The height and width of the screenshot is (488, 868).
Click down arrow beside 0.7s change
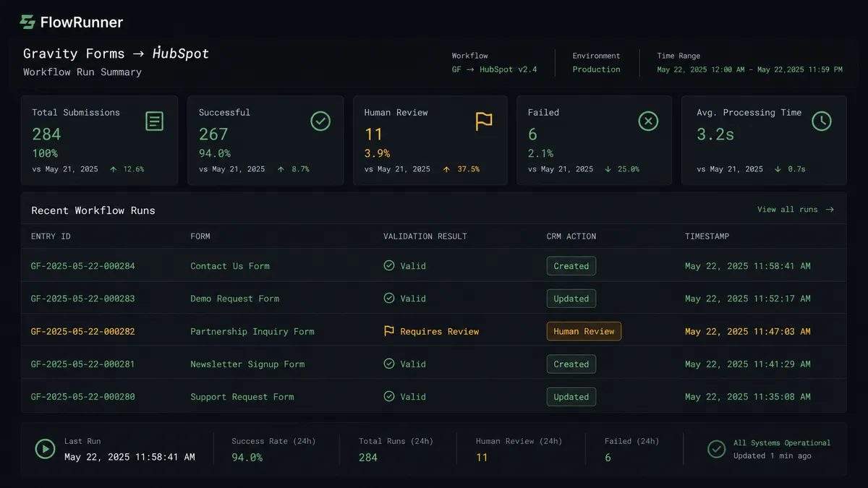(778, 169)
